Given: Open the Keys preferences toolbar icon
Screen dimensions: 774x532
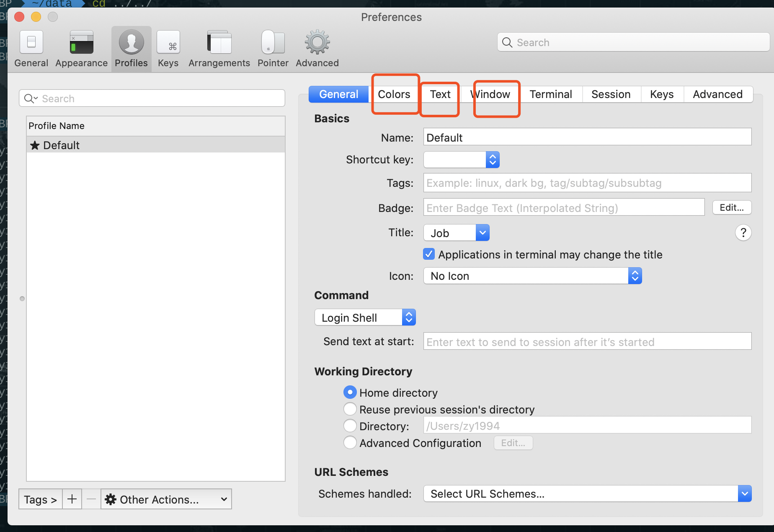Looking at the screenshot, I should pyautogui.click(x=168, y=48).
